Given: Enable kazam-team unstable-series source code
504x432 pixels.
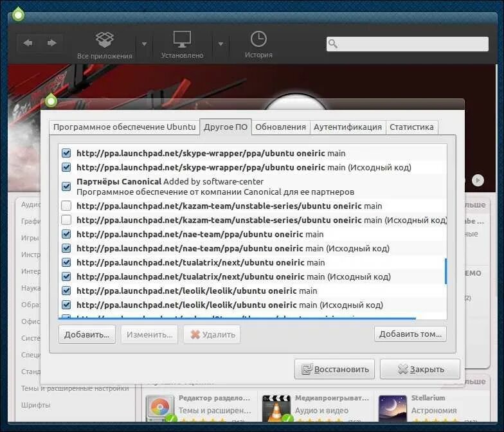Looking at the screenshot, I should point(66,220).
